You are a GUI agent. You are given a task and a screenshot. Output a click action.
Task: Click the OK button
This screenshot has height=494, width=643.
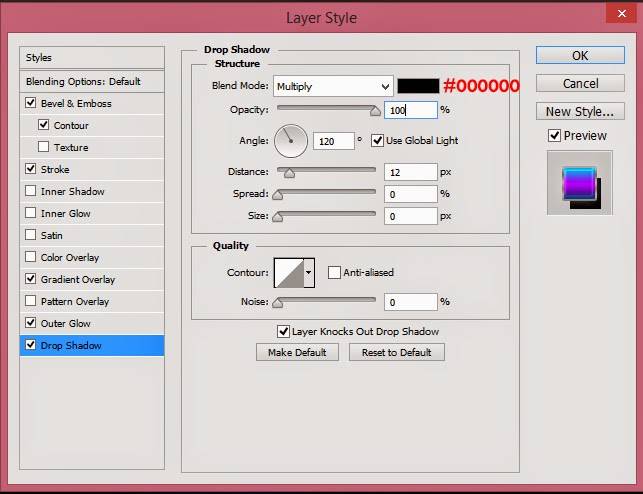pyautogui.click(x=580, y=55)
